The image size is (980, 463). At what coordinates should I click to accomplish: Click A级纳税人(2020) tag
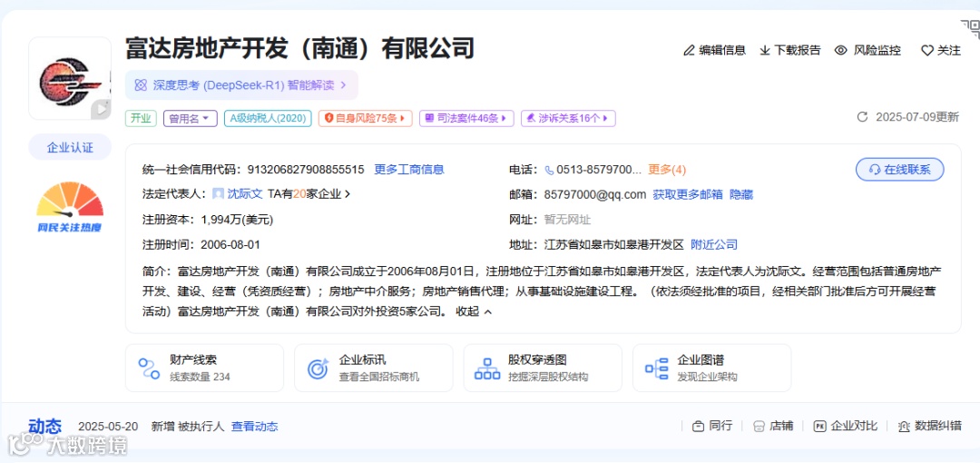[x=268, y=118]
